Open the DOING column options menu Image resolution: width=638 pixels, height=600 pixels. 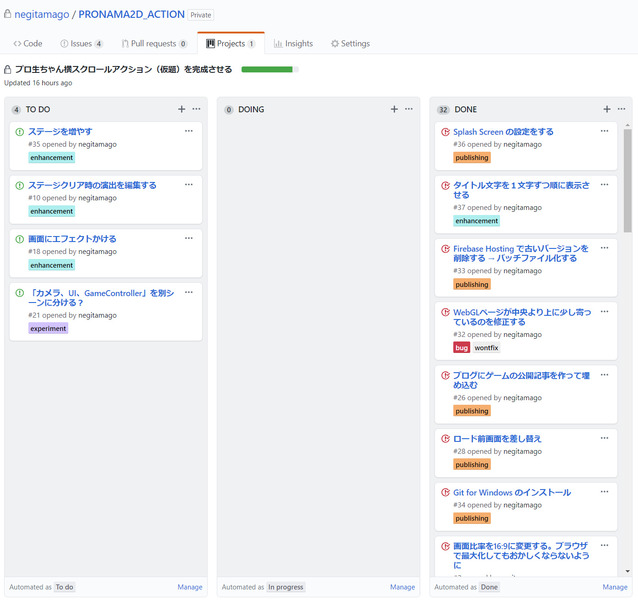tap(409, 109)
